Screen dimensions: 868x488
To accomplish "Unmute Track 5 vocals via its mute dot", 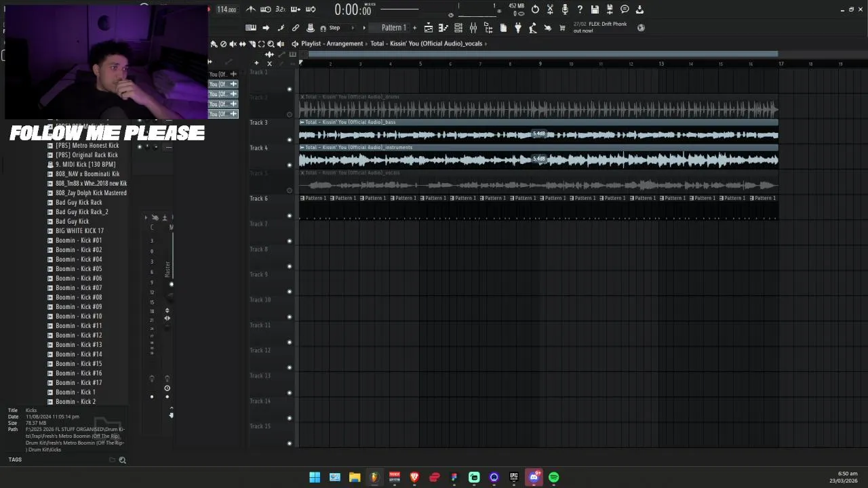I will (290, 190).
